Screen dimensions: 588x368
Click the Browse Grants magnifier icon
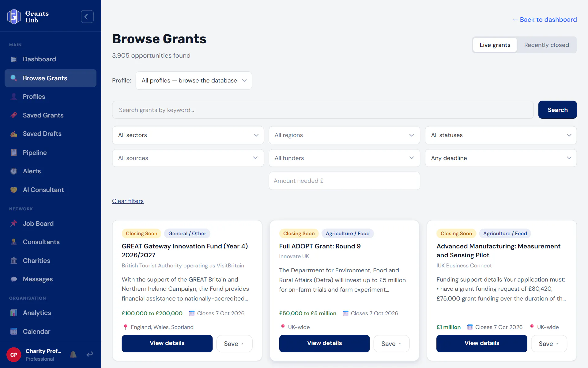click(14, 78)
